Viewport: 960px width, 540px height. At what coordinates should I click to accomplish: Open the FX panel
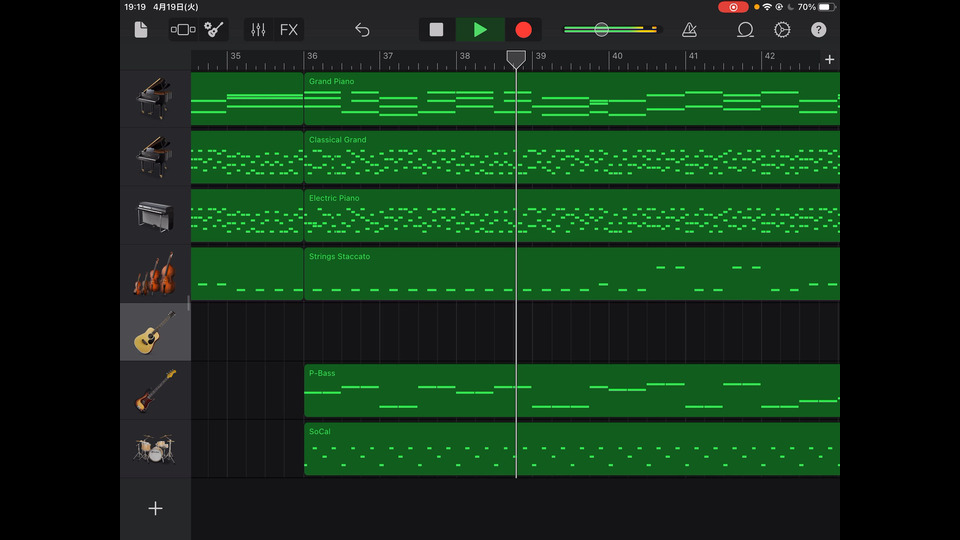(x=289, y=30)
